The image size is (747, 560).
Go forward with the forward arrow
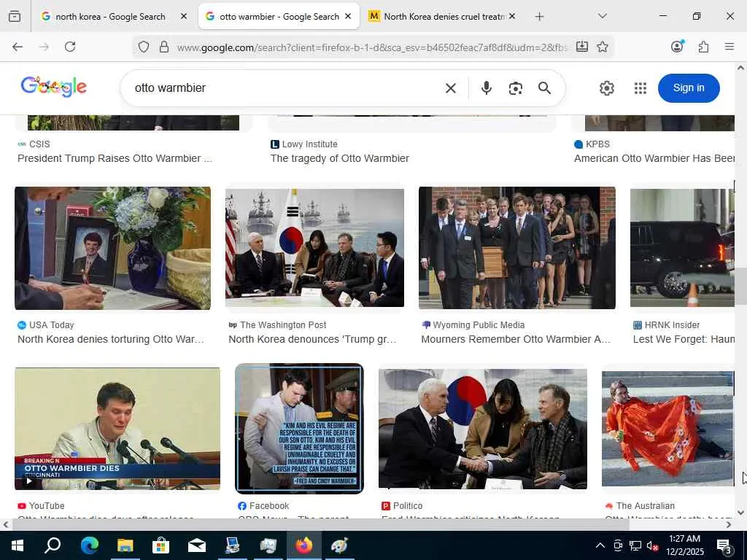point(44,47)
